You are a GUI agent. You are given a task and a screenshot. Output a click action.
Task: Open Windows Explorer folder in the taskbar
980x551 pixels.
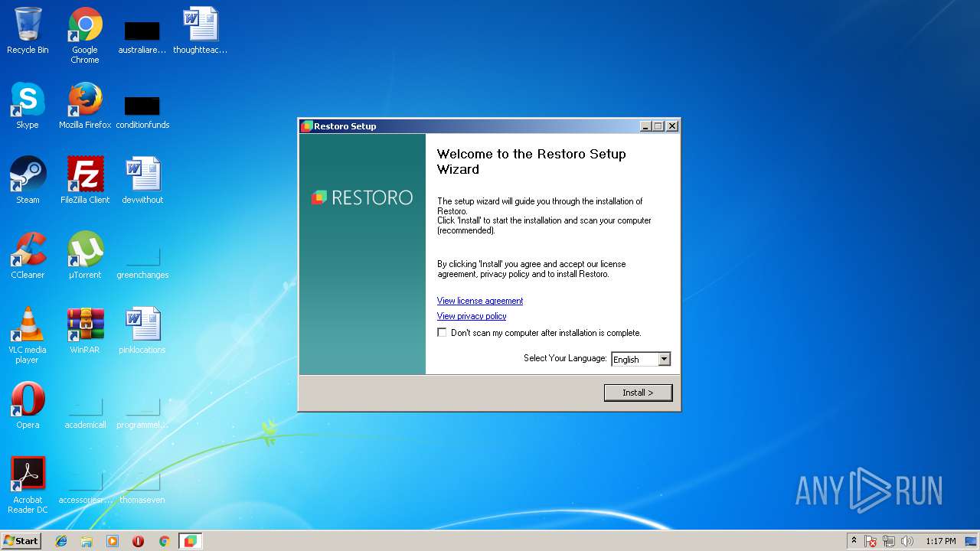coord(87,541)
